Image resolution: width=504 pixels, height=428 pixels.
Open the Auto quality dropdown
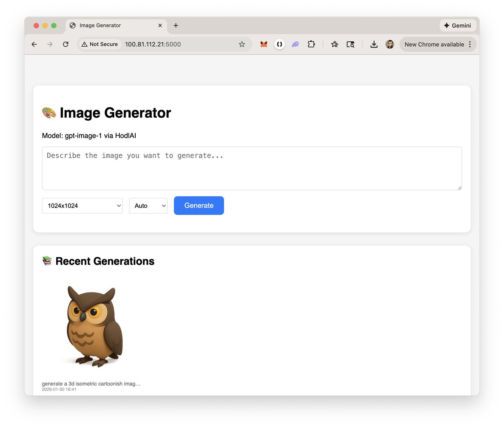(x=148, y=206)
